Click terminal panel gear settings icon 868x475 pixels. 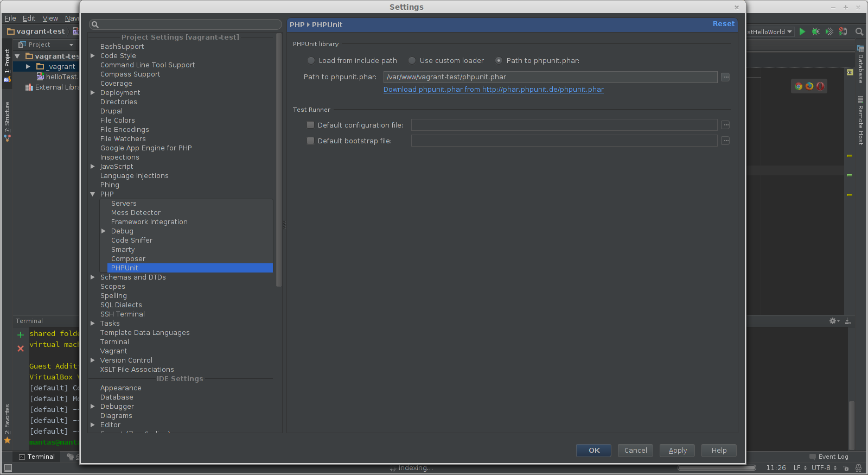coord(833,321)
